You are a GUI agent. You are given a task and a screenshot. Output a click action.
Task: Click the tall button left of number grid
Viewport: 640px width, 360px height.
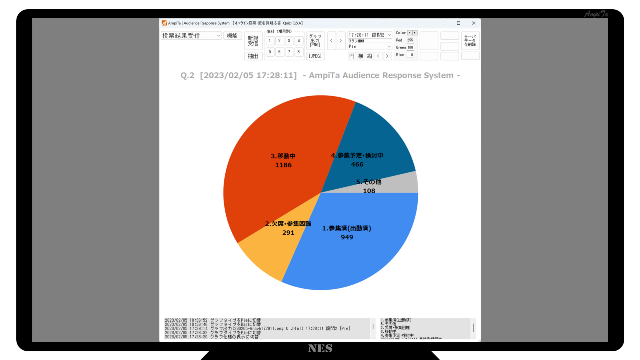253,41
